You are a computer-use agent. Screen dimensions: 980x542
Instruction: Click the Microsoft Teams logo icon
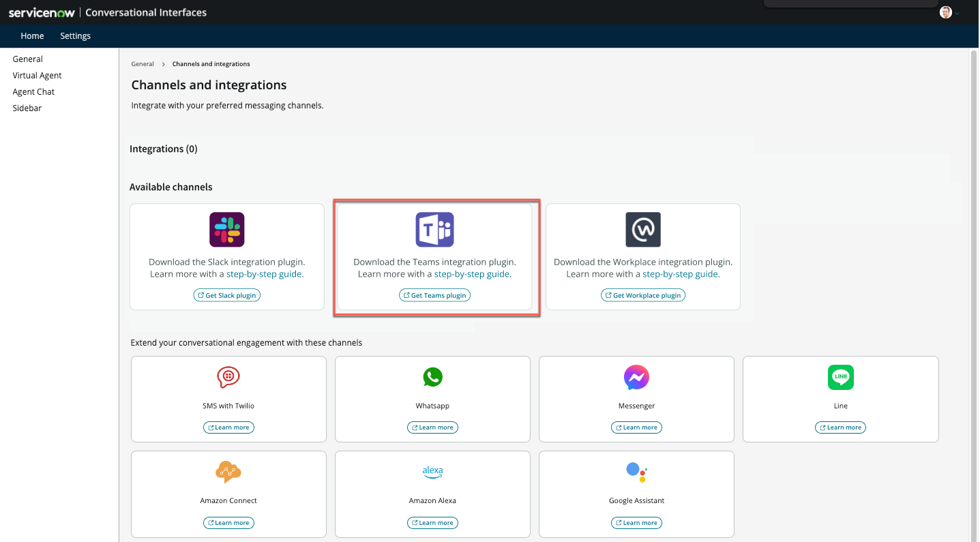(x=435, y=230)
